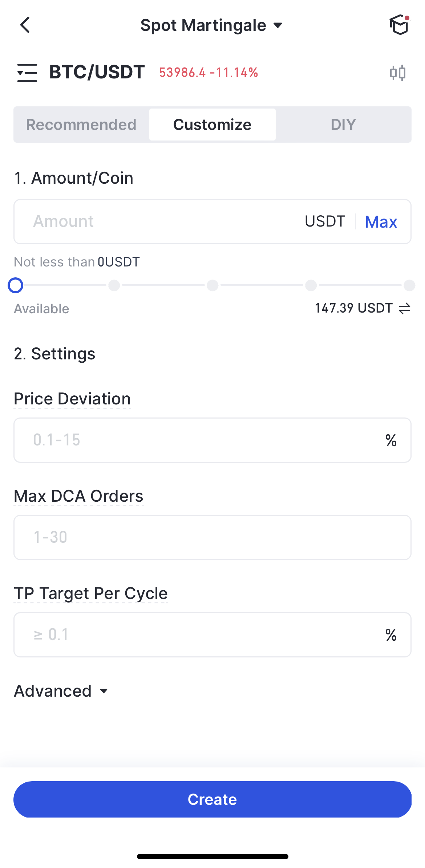Tap the transfer arrows beside available balance
The height and width of the screenshot is (868, 425).
(x=404, y=309)
